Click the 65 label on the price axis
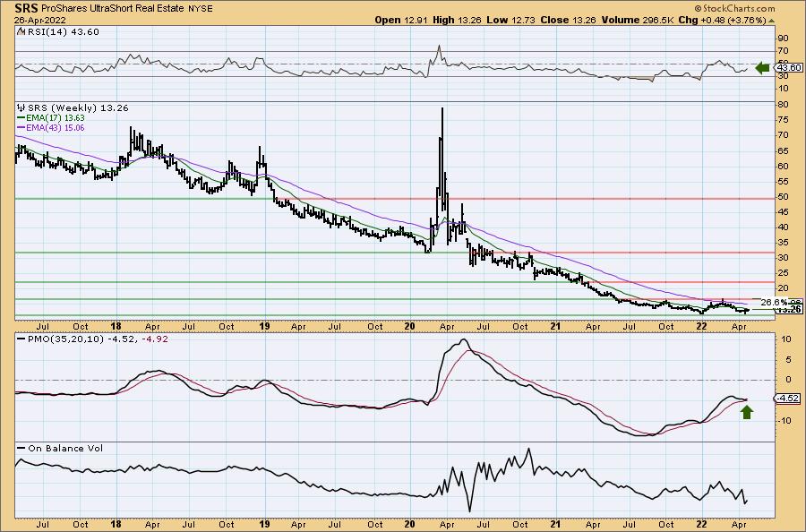The height and width of the screenshot is (532, 806). click(x=783, y=150)
